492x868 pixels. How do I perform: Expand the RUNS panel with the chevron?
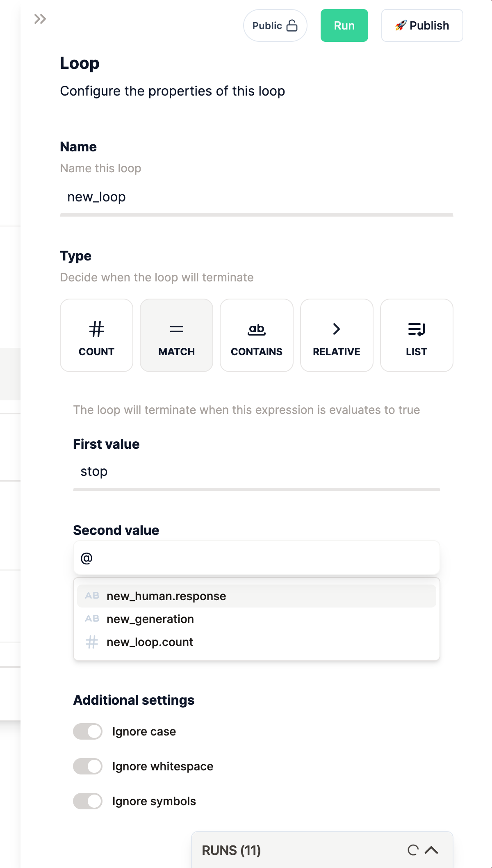[x=431, y=850]
